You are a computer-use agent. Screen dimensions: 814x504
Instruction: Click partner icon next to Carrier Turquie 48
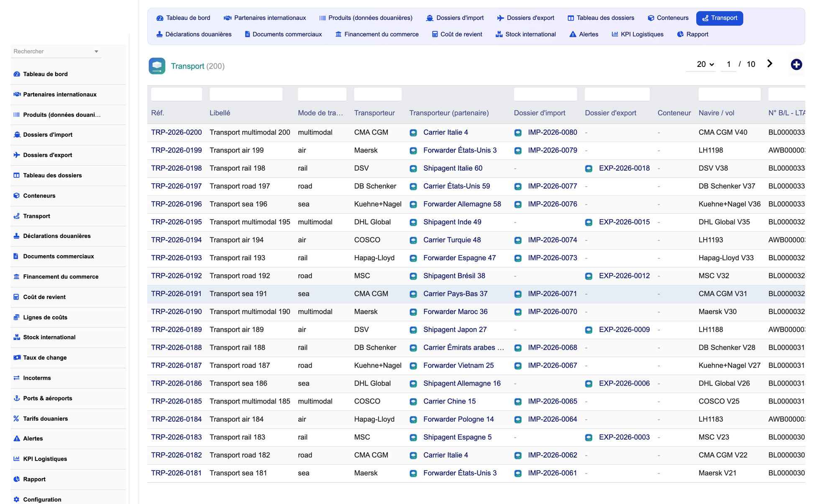click(413, 240)
